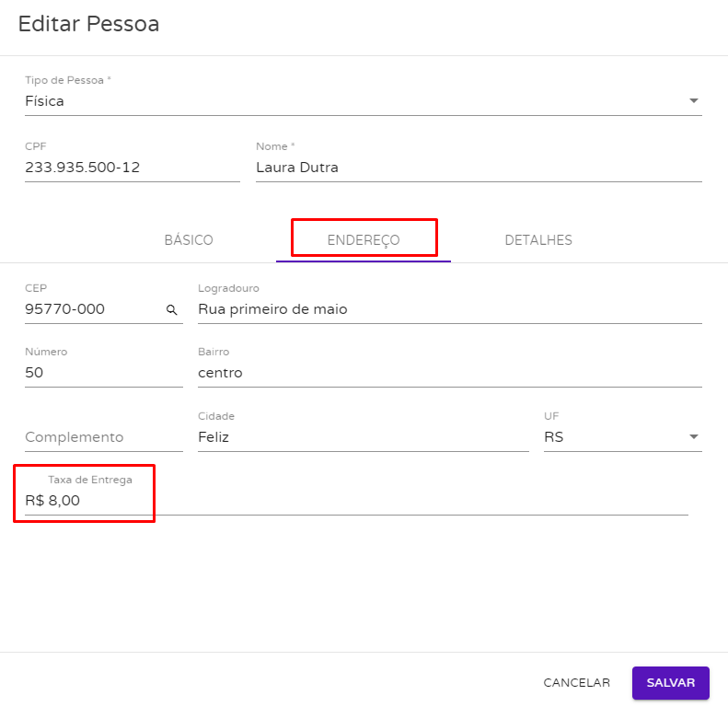Switch to the Básico tab
This screenshot has height=707, width=728.
tap(189, 240)
